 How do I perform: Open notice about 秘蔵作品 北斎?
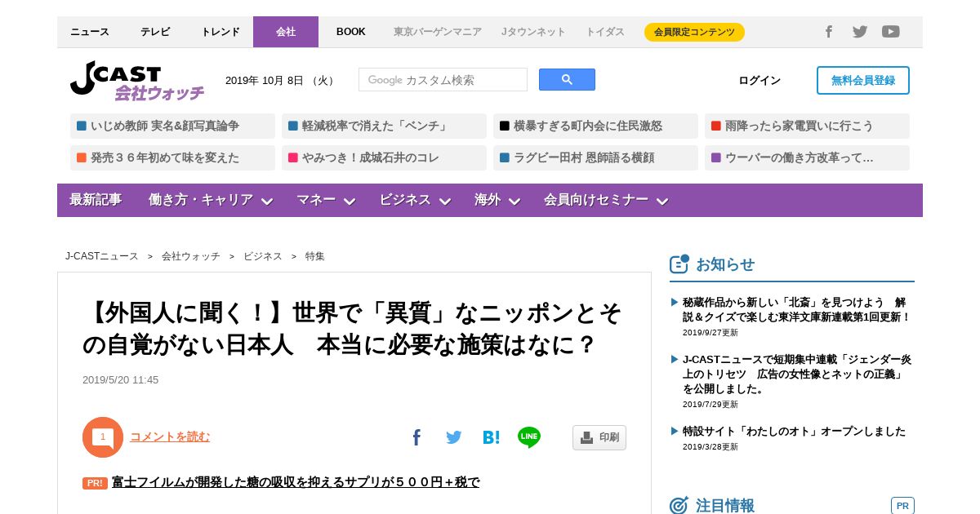click(x=796, y=309)
